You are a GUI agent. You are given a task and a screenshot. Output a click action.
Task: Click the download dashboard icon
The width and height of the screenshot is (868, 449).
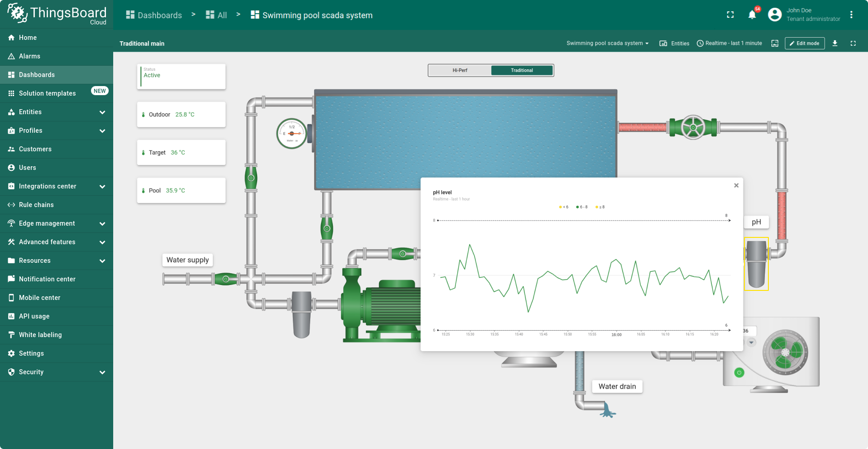click(x=835, y=43)
